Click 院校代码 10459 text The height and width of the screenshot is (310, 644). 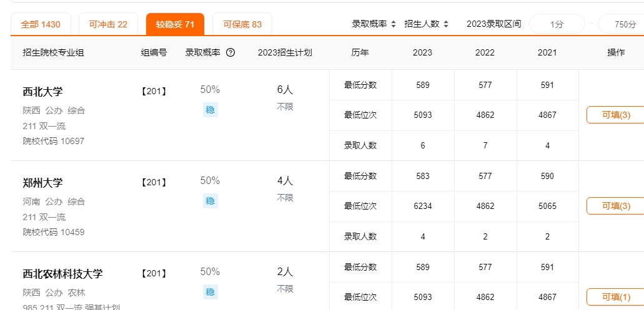pos(53,233)
